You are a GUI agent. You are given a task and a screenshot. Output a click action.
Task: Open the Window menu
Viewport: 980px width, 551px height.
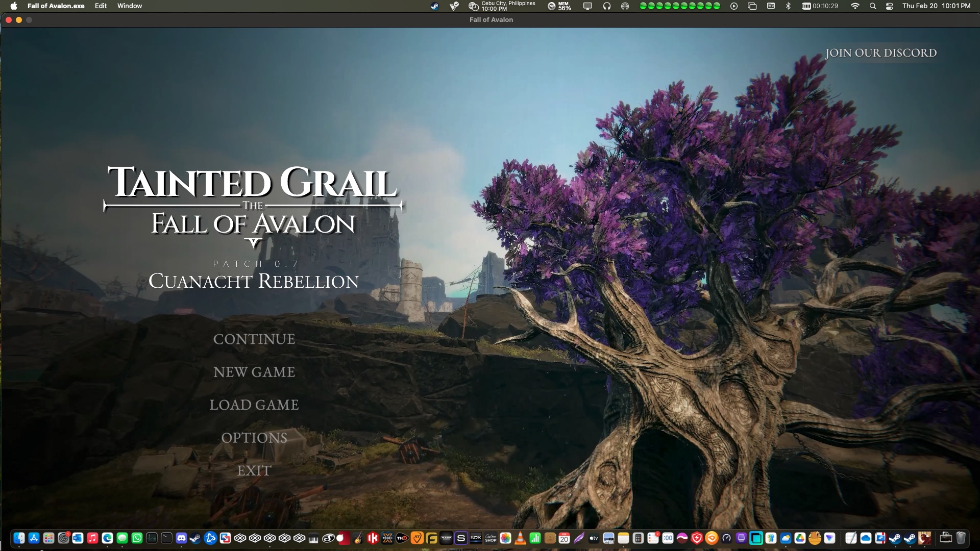(129, 6)
